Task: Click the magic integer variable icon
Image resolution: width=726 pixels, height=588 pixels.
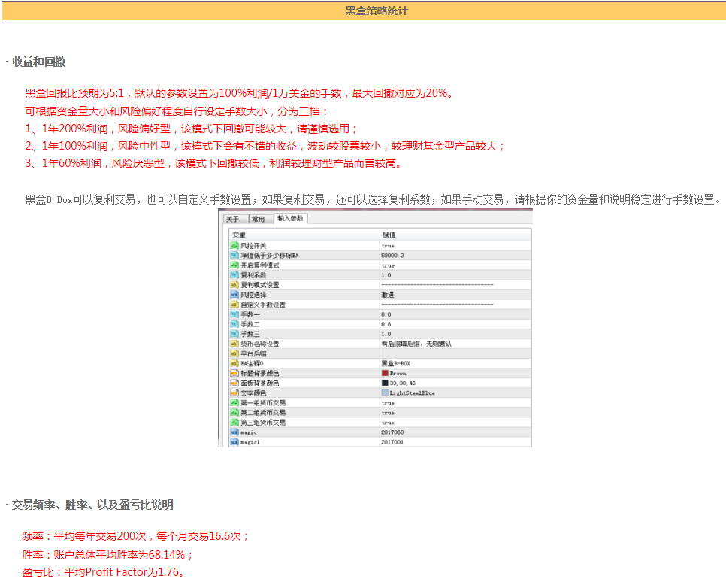Action: pyautogui.click(x=234, y=432)
